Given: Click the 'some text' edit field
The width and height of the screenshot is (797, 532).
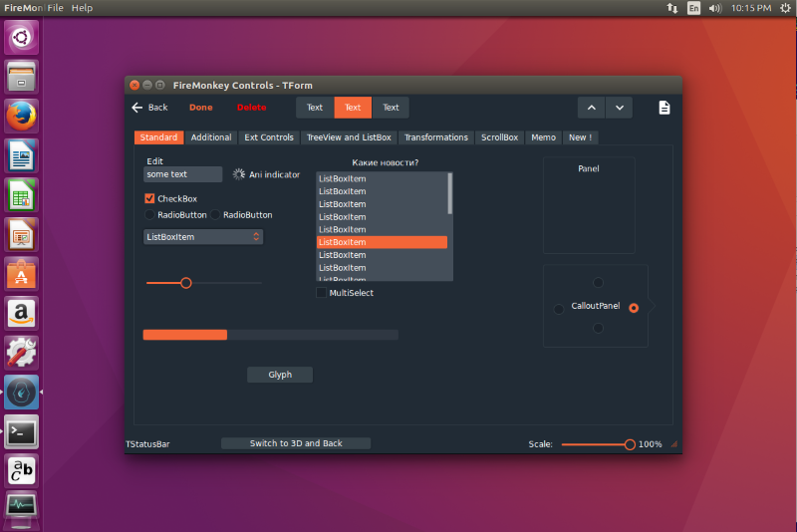Looking at the screenshot, I should point(182,174).
